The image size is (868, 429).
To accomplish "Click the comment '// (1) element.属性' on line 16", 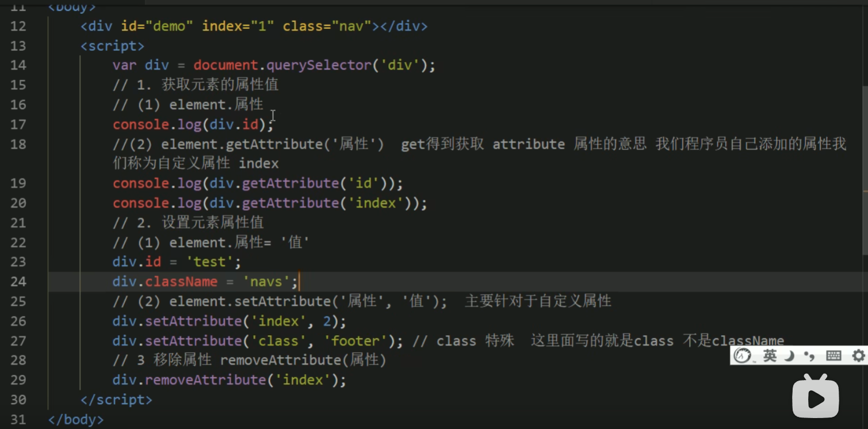I will click(x=188, y=104).
